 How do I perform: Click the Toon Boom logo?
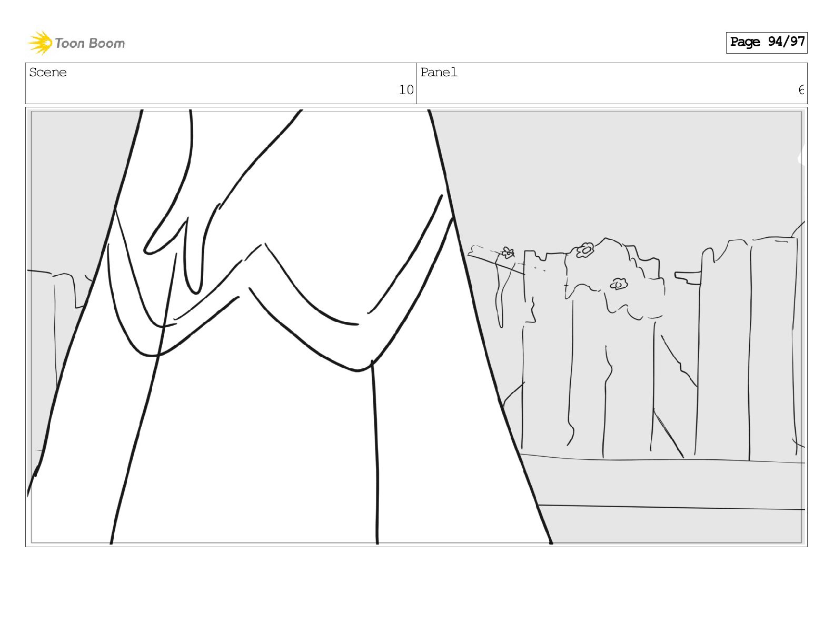[x=76, y=43]
